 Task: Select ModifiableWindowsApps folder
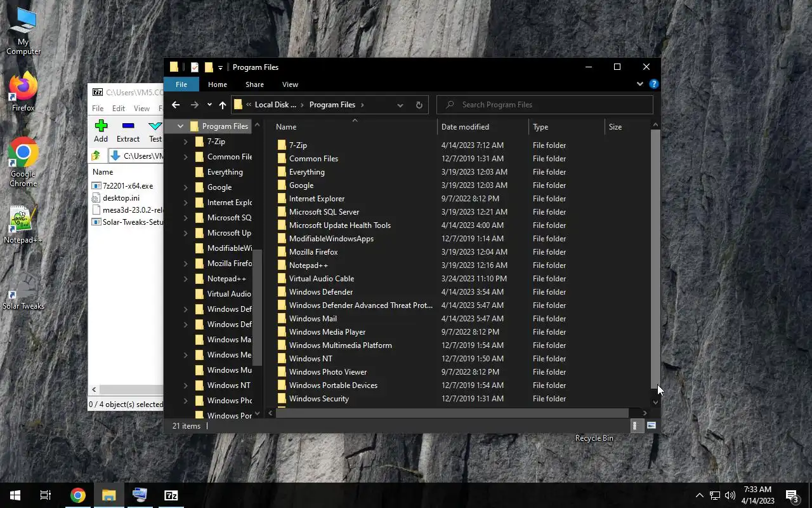(x=331, y=239)
